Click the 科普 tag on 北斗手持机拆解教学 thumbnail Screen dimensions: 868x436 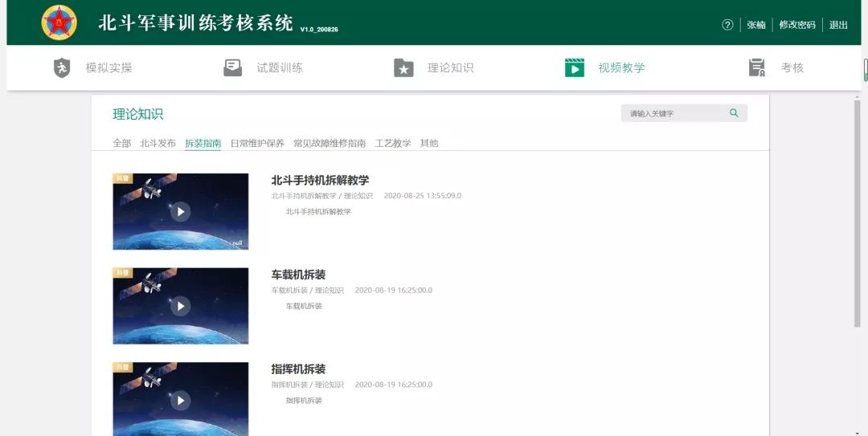point(123,178)
